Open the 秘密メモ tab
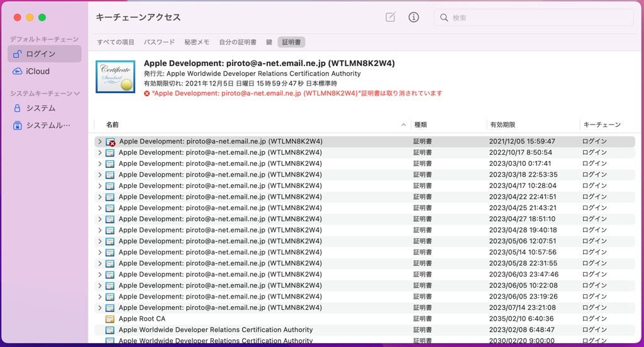 click(x=197, y=42)
